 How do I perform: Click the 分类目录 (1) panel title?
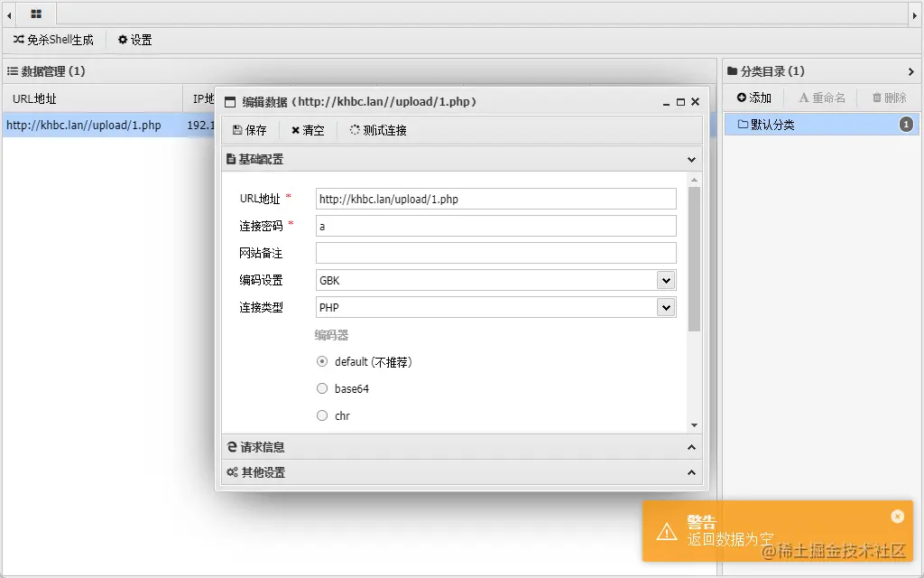[x=772, y=71]
